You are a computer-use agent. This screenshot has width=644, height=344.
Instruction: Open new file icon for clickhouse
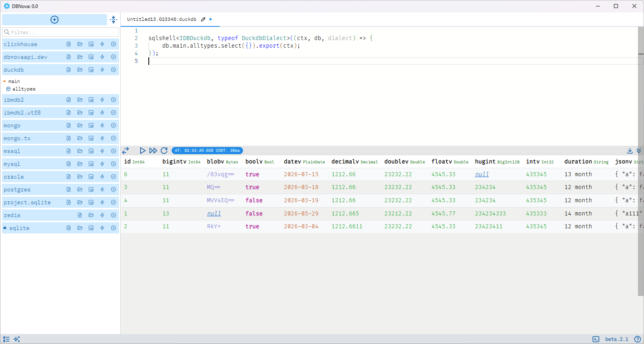[x=69, y=44]
